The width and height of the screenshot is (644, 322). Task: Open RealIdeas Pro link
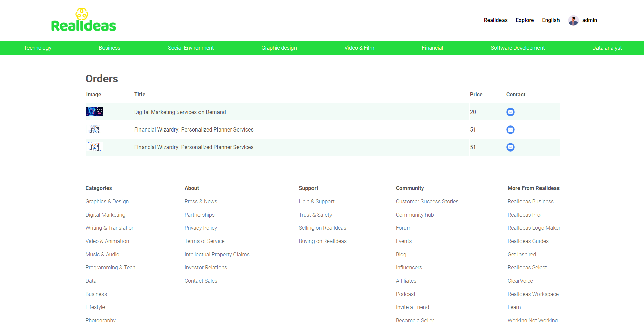[524, 215]
